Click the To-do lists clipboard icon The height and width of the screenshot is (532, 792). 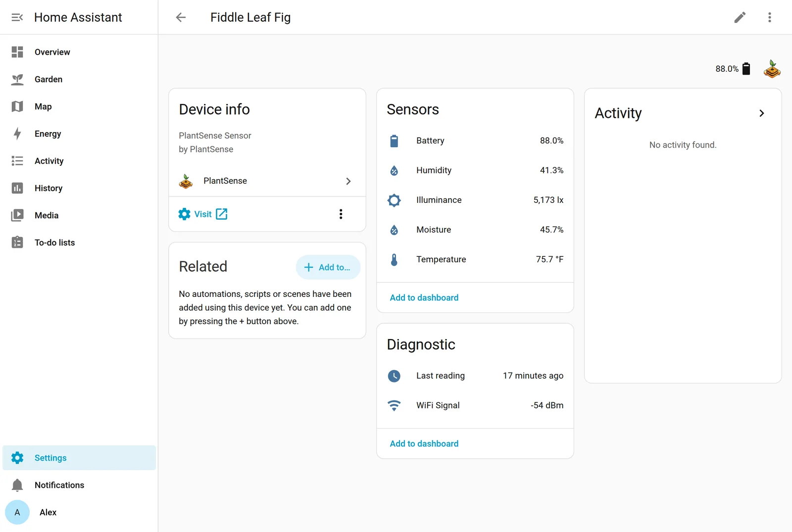tap(17, 242)
